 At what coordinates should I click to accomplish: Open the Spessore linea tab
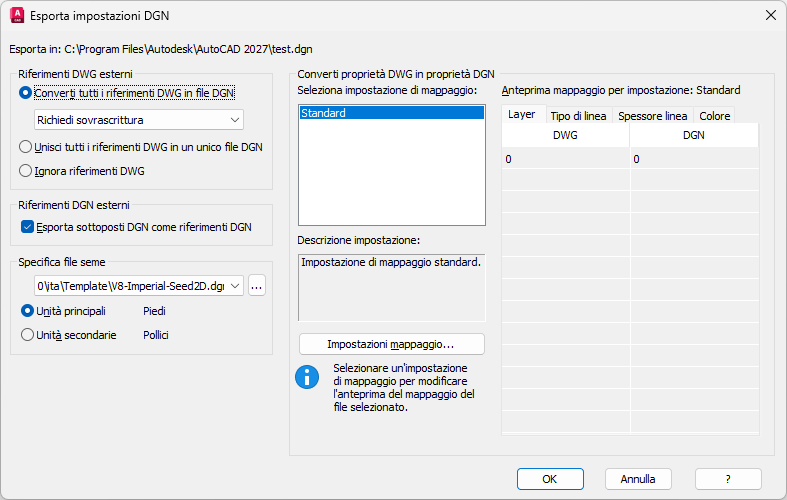click(652, 116)
